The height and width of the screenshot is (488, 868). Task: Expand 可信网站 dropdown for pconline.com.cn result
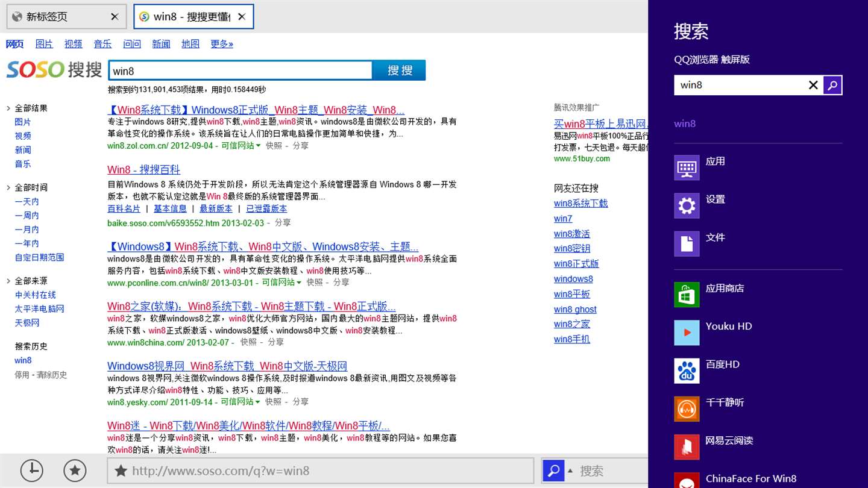point(281,282)
